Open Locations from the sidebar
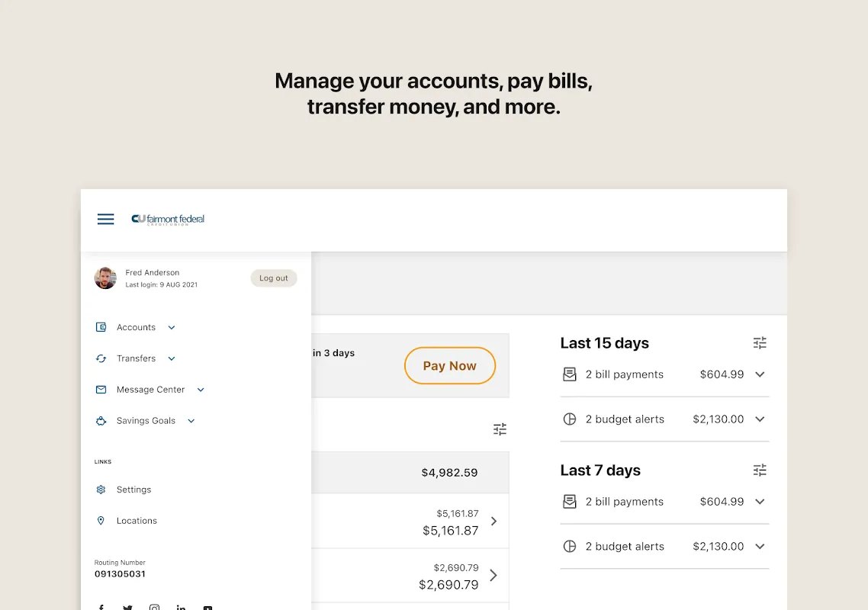Image resolution: width=868 pixels, height=610 pixels. pos(137,521)
